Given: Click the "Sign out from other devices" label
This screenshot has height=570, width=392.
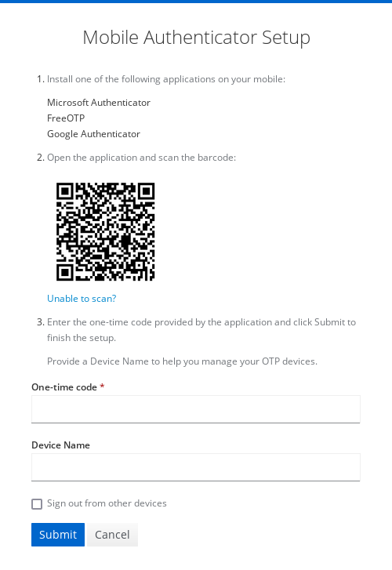Looking at the screenshot, I should tap(107, 503).
